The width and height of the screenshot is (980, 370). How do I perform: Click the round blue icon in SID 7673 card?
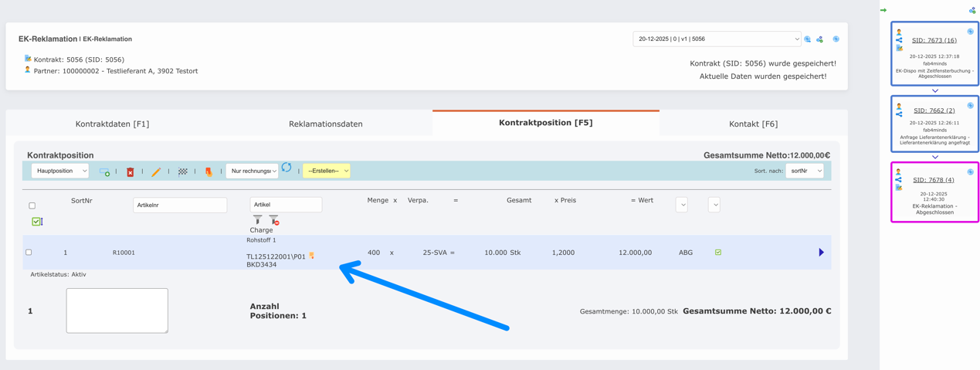[x=971, y=32]
